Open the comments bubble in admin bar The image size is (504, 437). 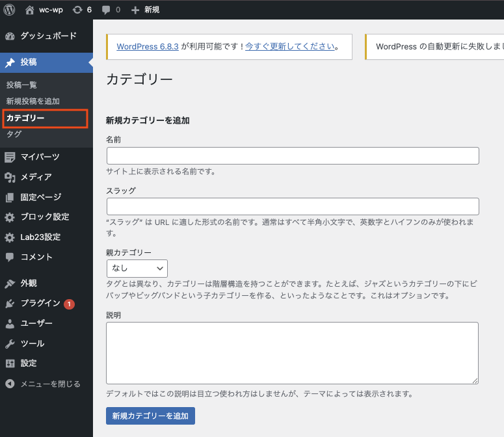[x=105, y=10]
